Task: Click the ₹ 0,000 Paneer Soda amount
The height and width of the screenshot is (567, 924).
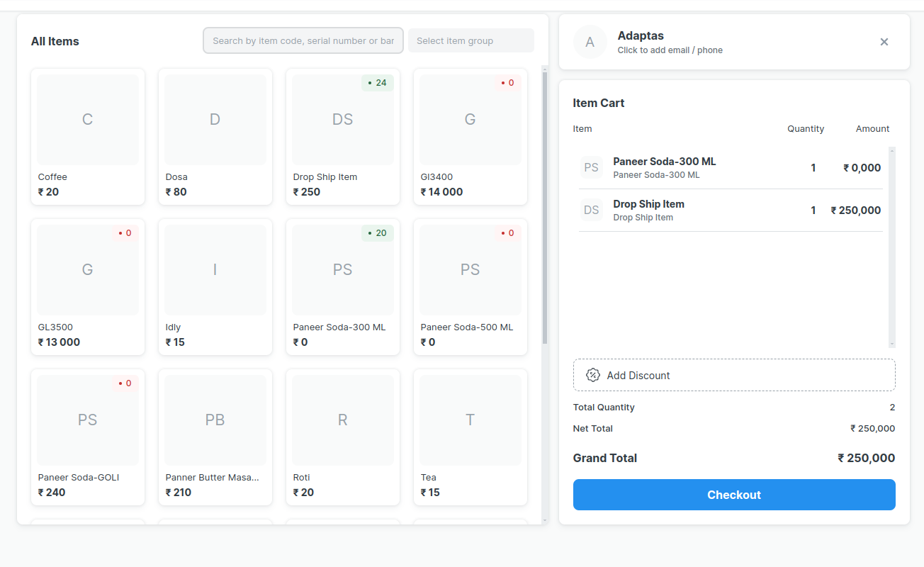Action: 862,168
